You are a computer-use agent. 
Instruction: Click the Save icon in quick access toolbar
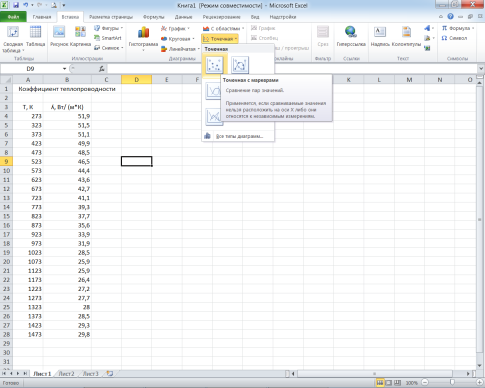click(16, 5)
